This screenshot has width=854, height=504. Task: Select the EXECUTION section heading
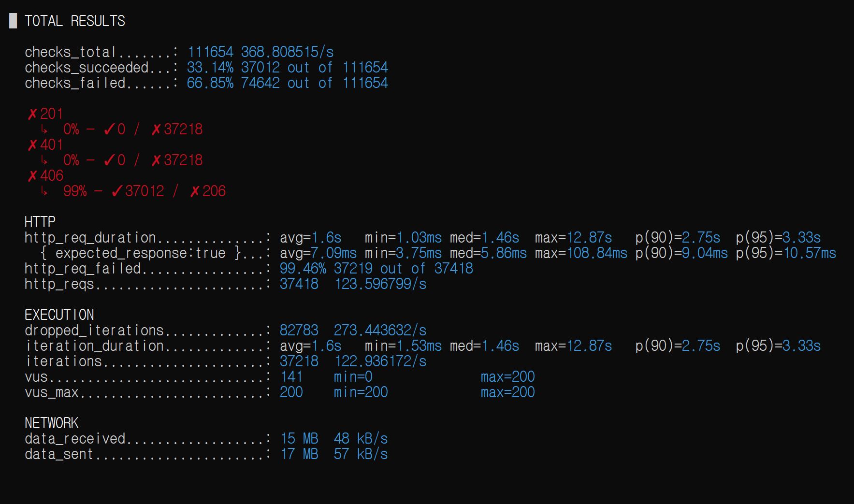pos(59,315)
